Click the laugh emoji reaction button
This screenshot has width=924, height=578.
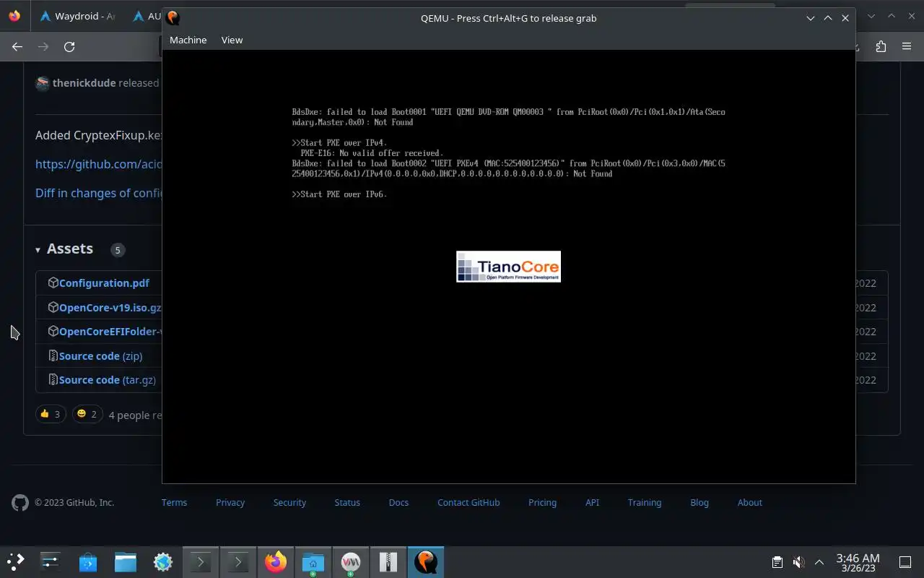pos(87,414)
